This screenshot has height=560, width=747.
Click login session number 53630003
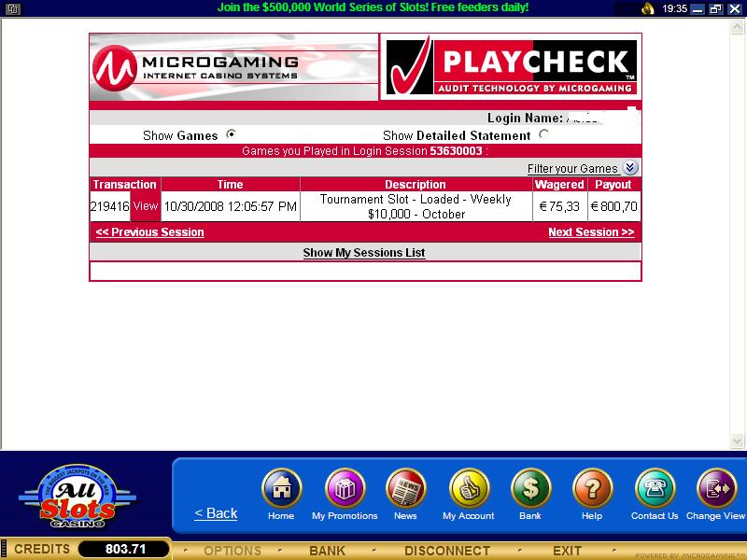456,151
